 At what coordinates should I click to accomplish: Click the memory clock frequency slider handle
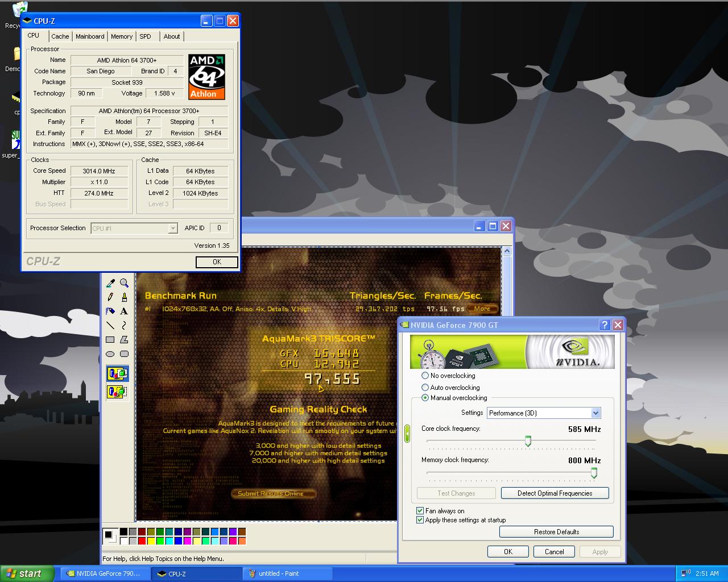click(x=594, y=473)
